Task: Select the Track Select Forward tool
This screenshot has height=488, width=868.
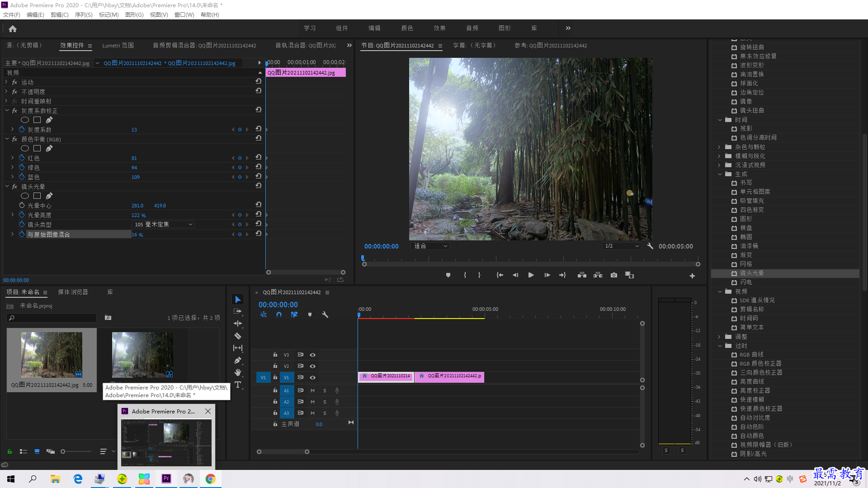Action: pyautogui.click(x=238, y=311)
